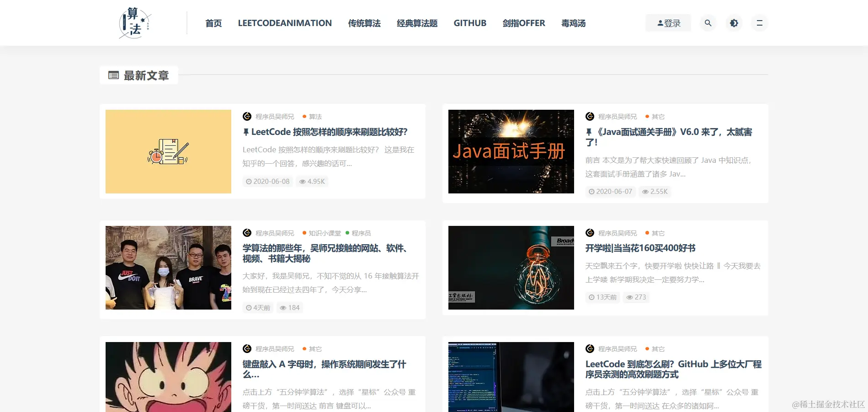The image size is (868, 412).
Task: Click author avatar on 学算法的那些年 article
Action: click(x=247, y=233)
